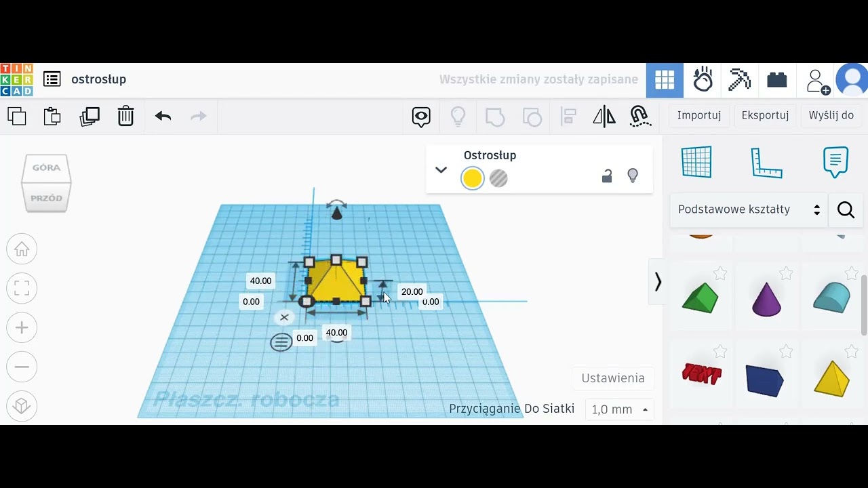Open the 1,0 mm snap grid dropdown
The image size is (868, 488).
[620, 409]
